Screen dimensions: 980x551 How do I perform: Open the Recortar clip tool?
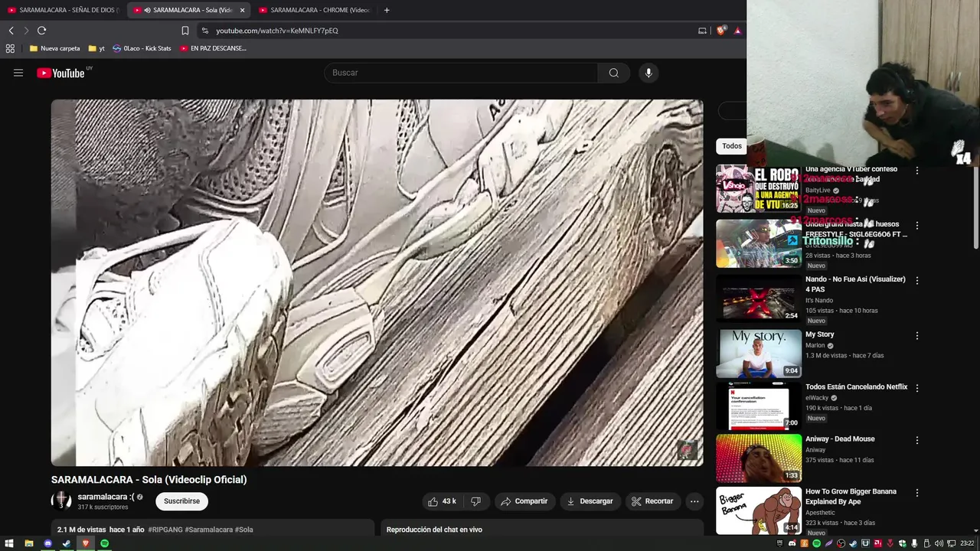pos(652,501)
